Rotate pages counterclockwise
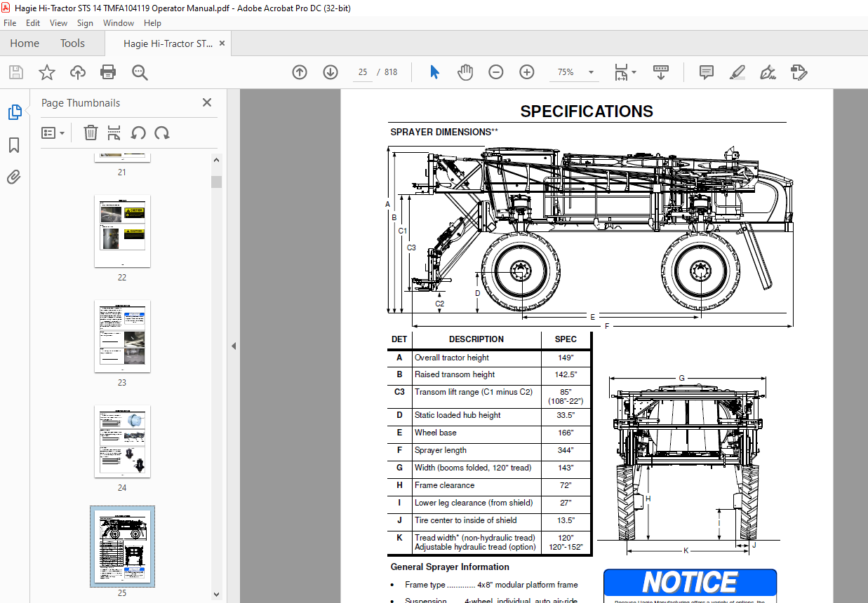868x603 pixels. pyautogui.click(x=138, y=133)
